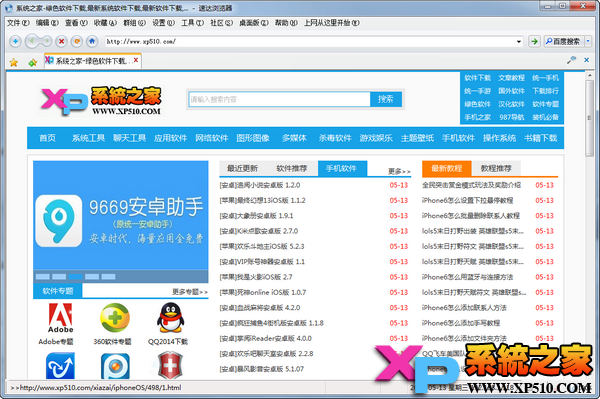The width and height of the screenshot is (600, 399).
Task: Open [苹果]死神online iOS版 1.0.7 entry
Action: coord(263,292)
